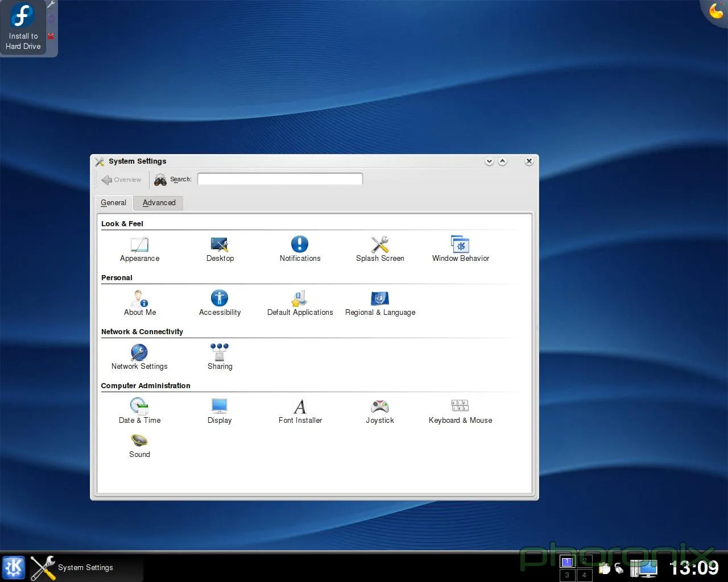Click the widget configure wrench handle

tap(51, 5)
